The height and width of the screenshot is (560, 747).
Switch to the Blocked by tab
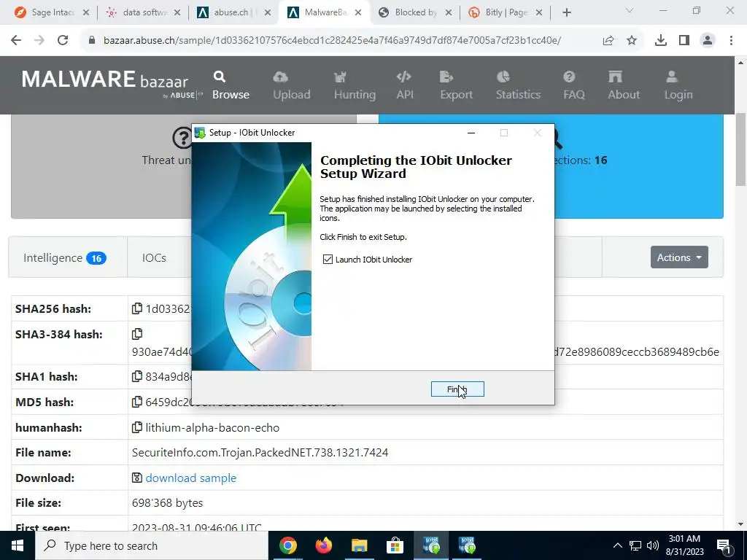click(415, 12)
